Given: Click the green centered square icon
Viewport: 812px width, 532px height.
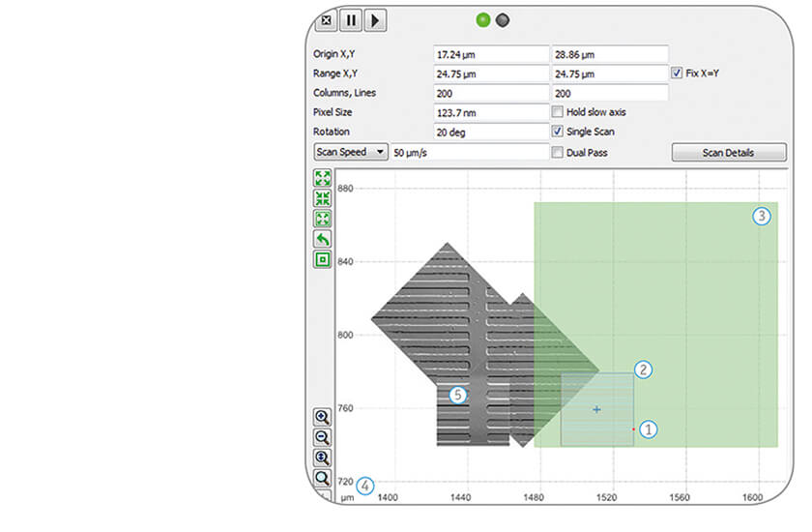Looking at the screenshot, I should [x=323, y=259].
